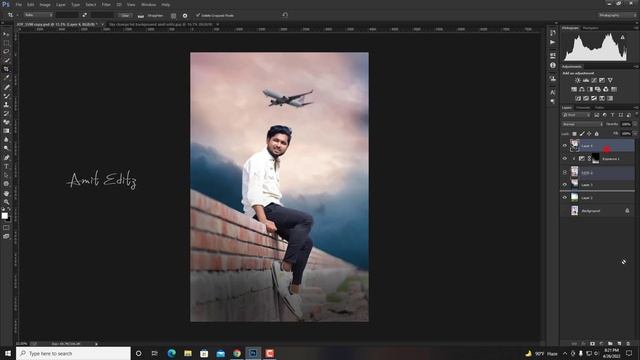The image size is (640, 360).
Task: Toggle visibility of Layer 3
Action: pyautogui.click(x=565, y=184)
